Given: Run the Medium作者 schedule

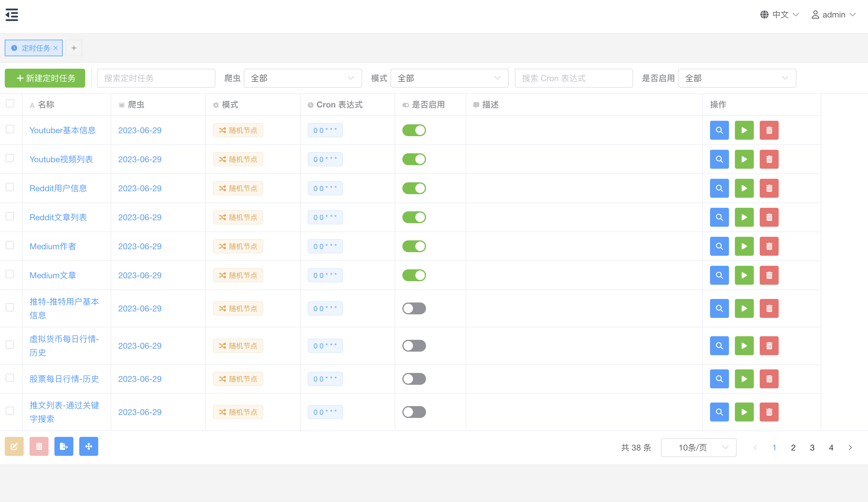Looking at the screenshot, I should click(x=744, y=246).
